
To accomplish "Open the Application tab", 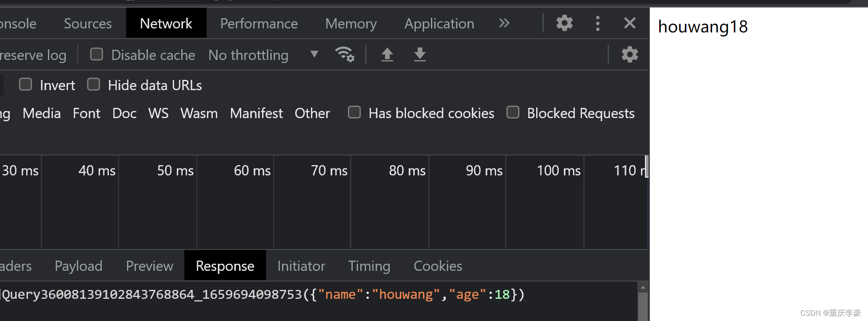I will [439, 24].
